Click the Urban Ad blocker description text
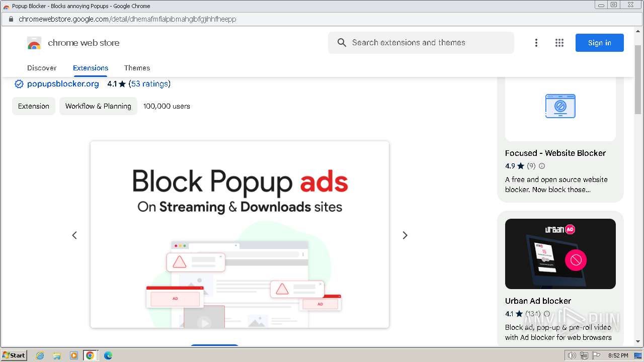Viewport: 644px width, 362px height. tap(558, 332)
